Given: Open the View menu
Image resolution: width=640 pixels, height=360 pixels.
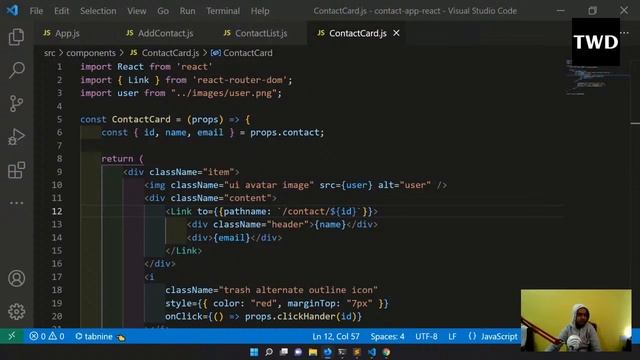Looking at the screenshot, I should (137, 11).
